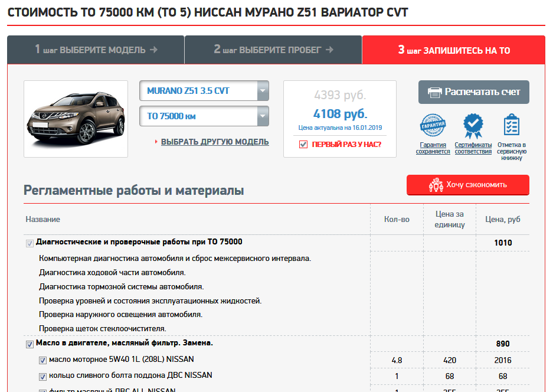Viewport: 553px width, 392px height.
Task: Click 'Проверка уровней и состояния' line
Action: click(150, 301)
